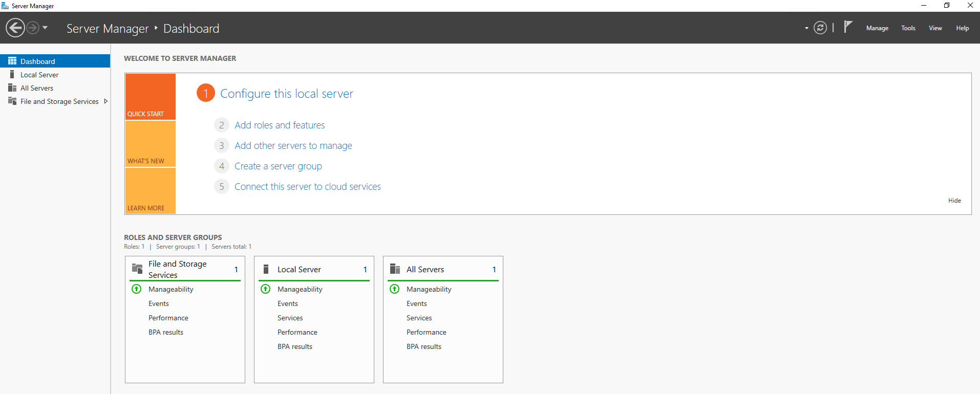The image size is (980, 394).
Task: Open Performance in Local Server tile
Action: 297,332
